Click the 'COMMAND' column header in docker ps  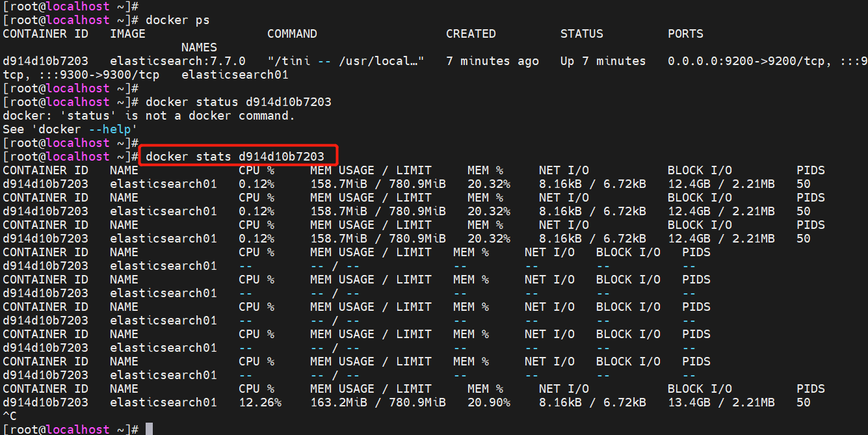point(292,34)
